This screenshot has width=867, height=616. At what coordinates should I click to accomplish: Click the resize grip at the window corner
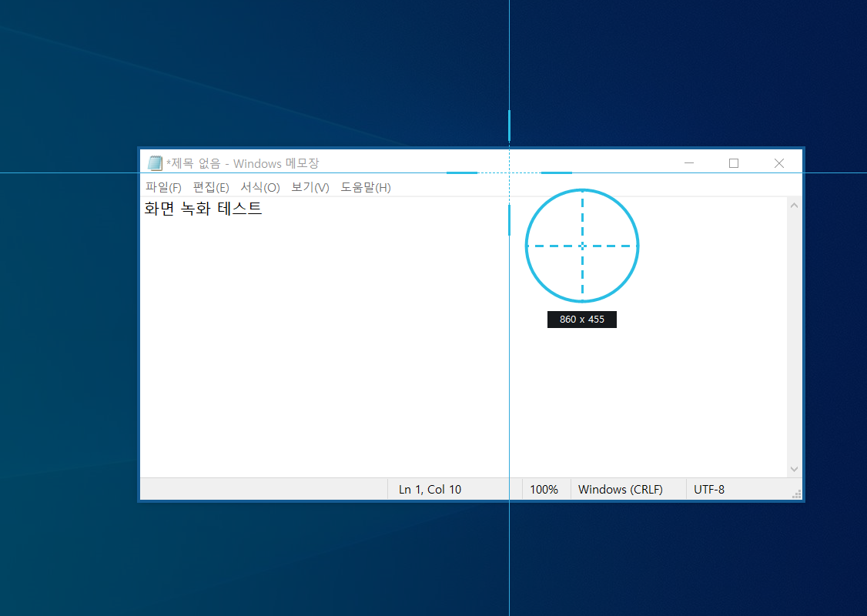click(796, 493)
